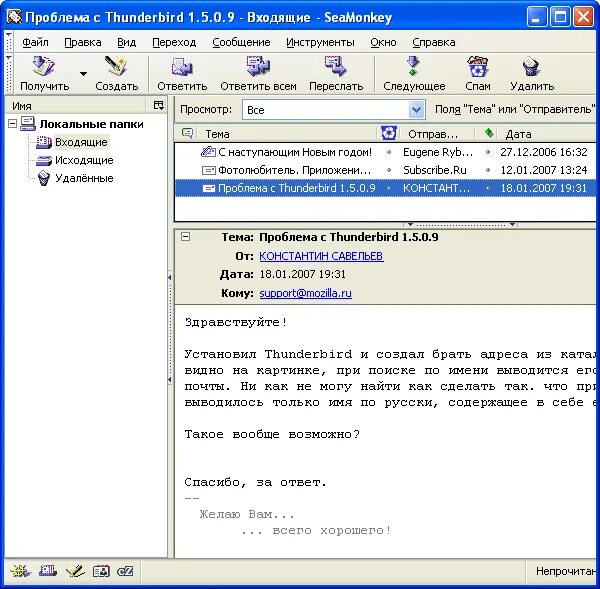Collapse the mail toolbar with its grippy
The height and width of the screenshot is (589, 600).
[x=9, y=74]
